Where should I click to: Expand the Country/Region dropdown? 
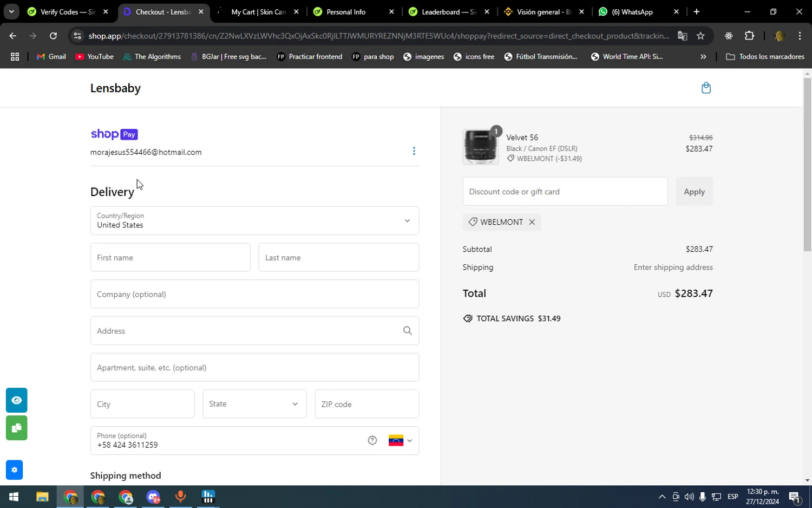(x=254, y=220)
